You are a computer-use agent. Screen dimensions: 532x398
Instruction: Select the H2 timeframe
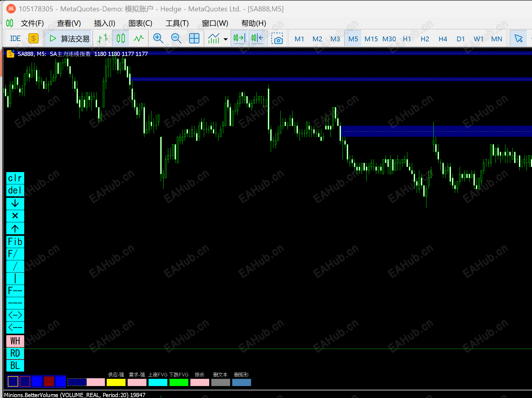click(x=425, y=39)
